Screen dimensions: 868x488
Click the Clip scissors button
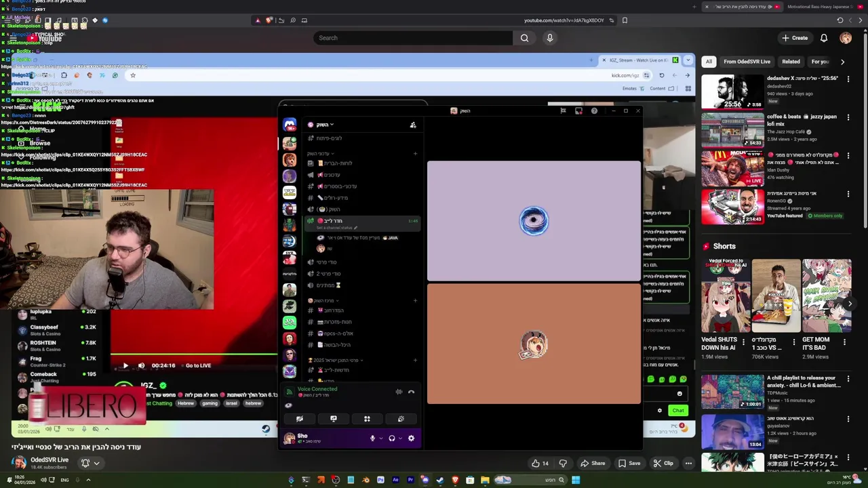point(663,464)
